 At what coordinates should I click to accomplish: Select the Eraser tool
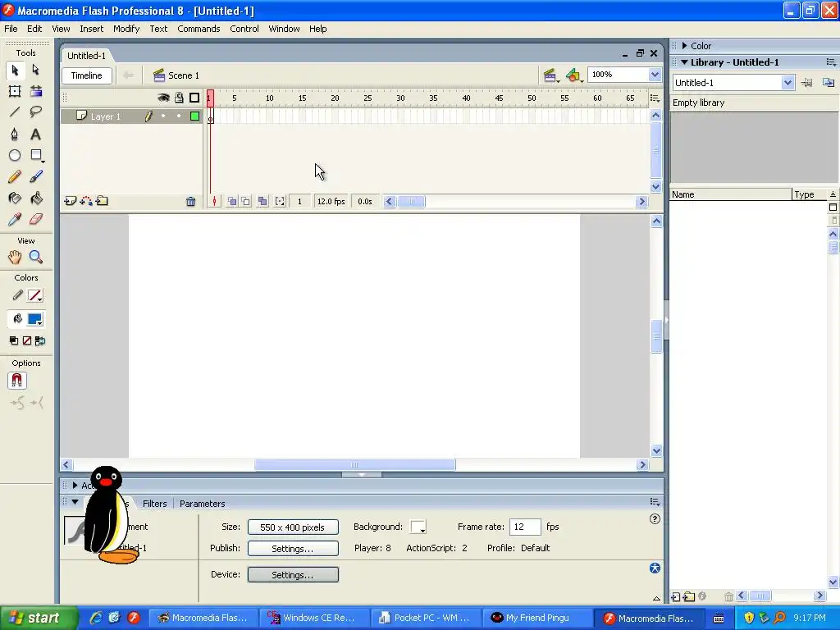click(36, 219)
